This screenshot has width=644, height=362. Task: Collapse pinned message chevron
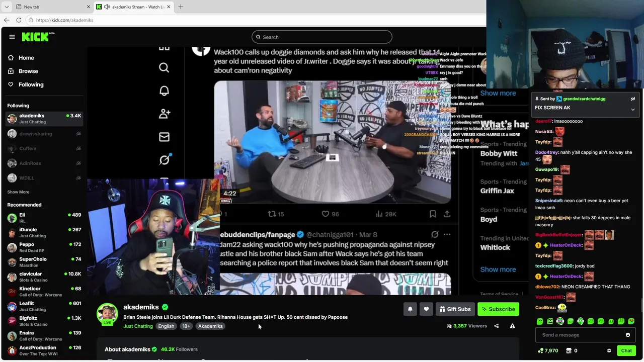tap(633, 109)
